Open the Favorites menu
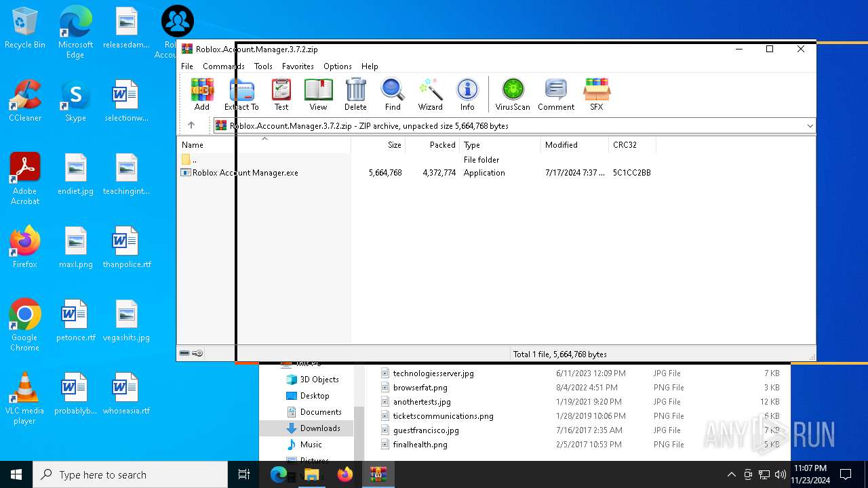The image size is (868, 488). click(298, 66)
